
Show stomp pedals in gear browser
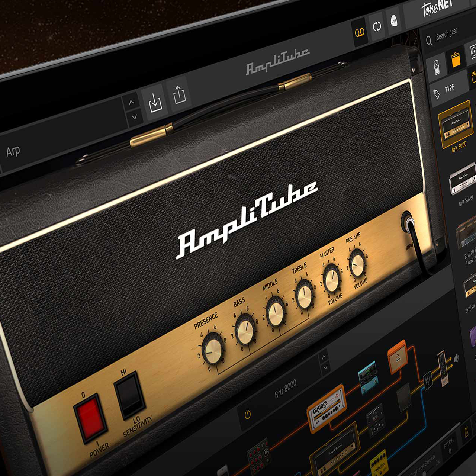436,67
